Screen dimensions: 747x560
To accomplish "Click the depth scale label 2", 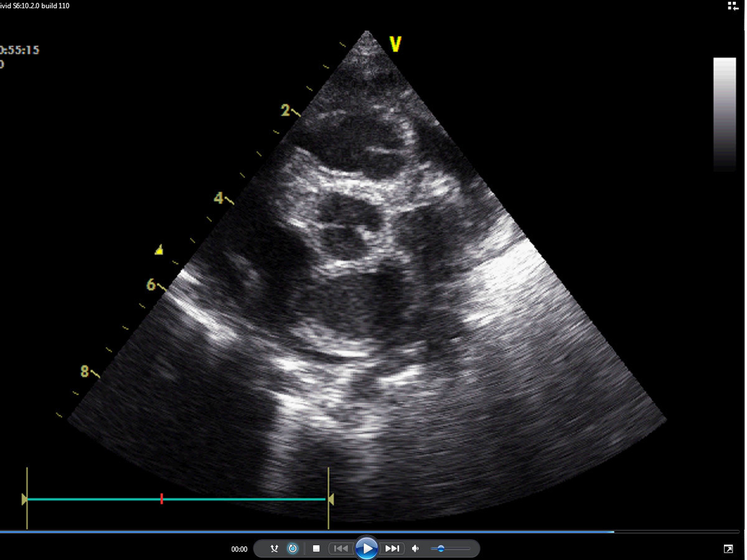I will (285, 111).
